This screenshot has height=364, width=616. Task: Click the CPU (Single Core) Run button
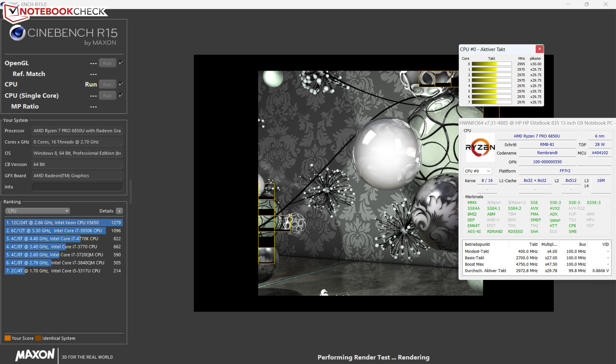107,95
